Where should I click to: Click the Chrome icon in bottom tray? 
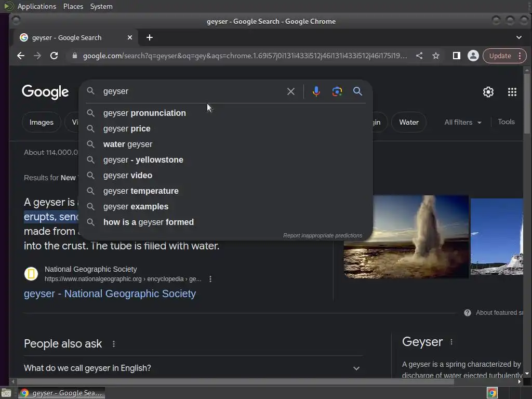click(x=492, y=393)
